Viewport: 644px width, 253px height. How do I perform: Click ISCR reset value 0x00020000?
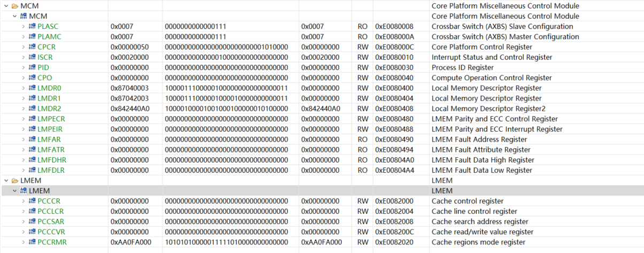tap(320, 57)
